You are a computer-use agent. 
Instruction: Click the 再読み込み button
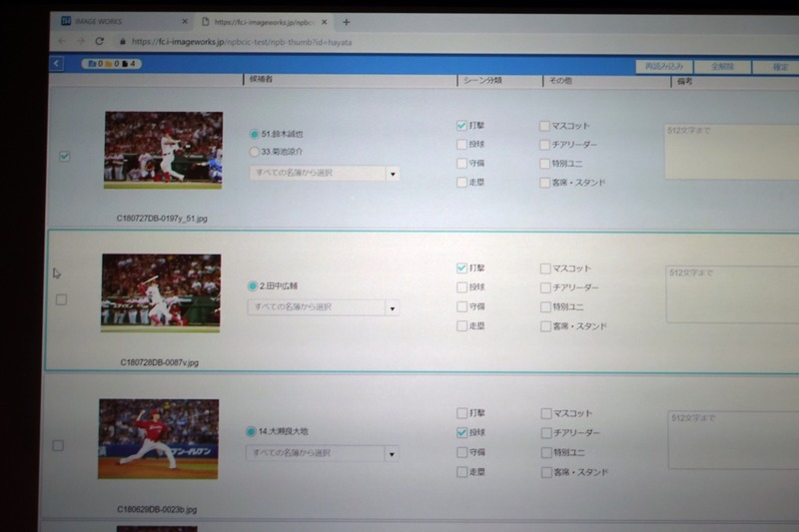[664, 66]
